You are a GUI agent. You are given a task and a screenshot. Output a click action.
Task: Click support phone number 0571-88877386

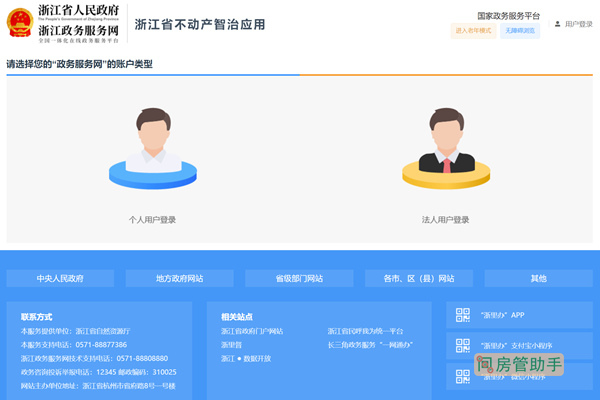click(101, 345)
